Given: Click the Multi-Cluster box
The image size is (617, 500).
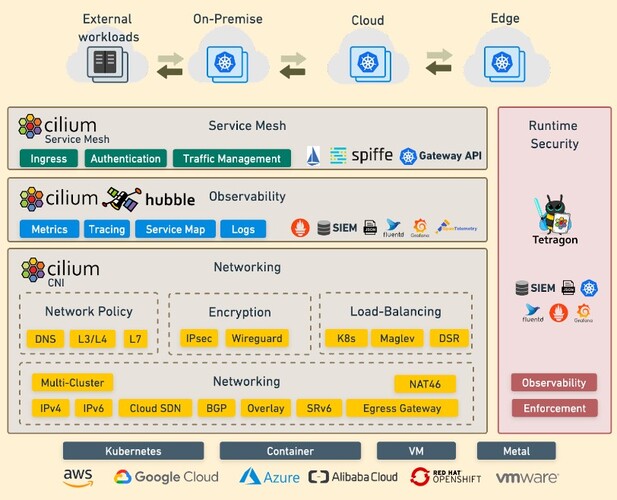Looking at the screenshot, I should pos(72,382).
